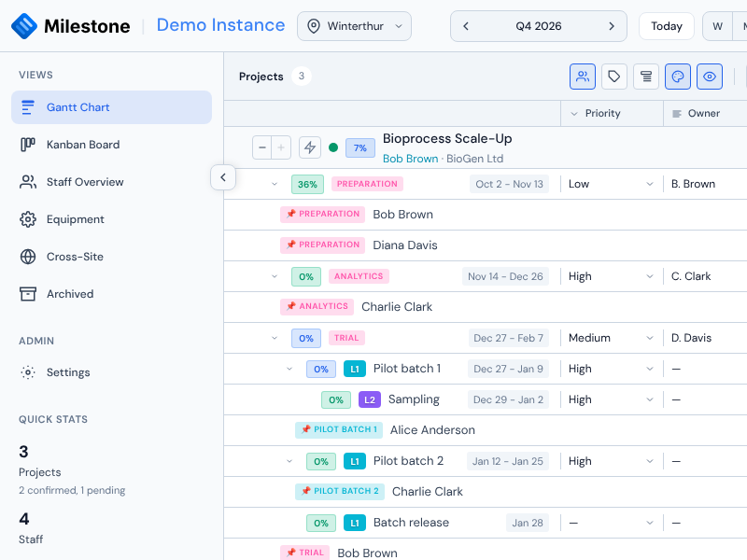Select the Alice Anderson staff row
Viewport: 747px width, 560px height.
485,430
